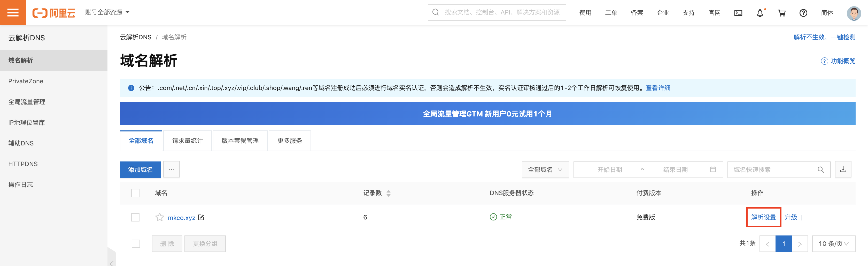Check the select-all checkbox in the table header
The height and width of the screenshot is (266, 868).
click(x=135, y=193)
